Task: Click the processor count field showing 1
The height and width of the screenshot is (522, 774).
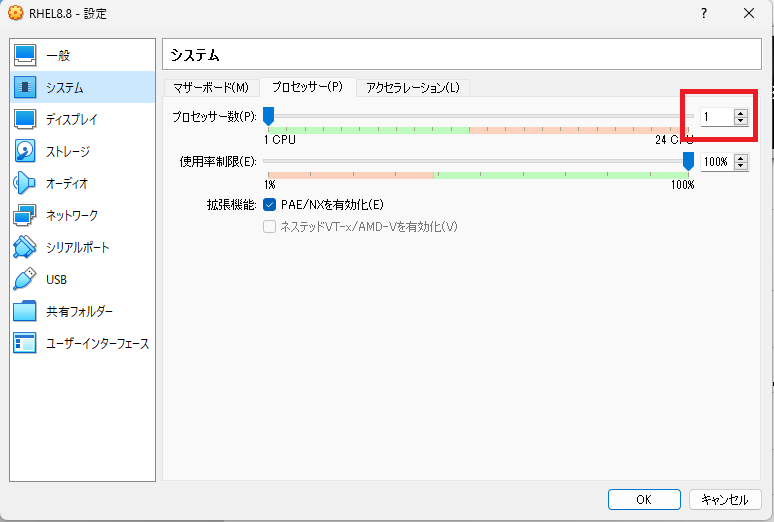Action: (x=717, y=117)
